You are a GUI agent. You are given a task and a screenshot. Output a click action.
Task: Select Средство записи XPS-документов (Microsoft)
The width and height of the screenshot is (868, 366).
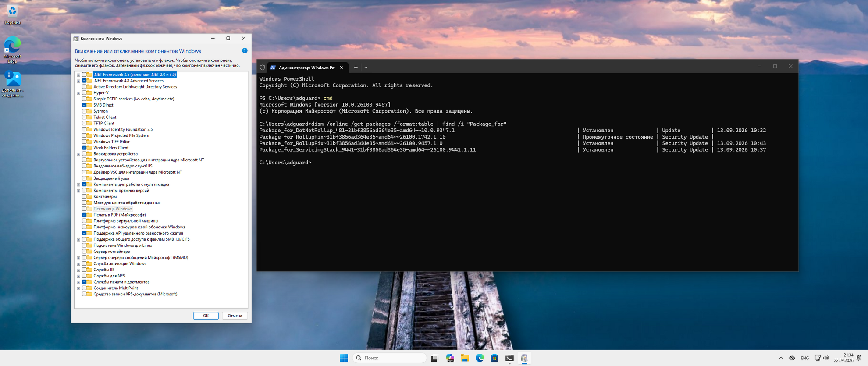pyautogui.click(x=135, y=294)
